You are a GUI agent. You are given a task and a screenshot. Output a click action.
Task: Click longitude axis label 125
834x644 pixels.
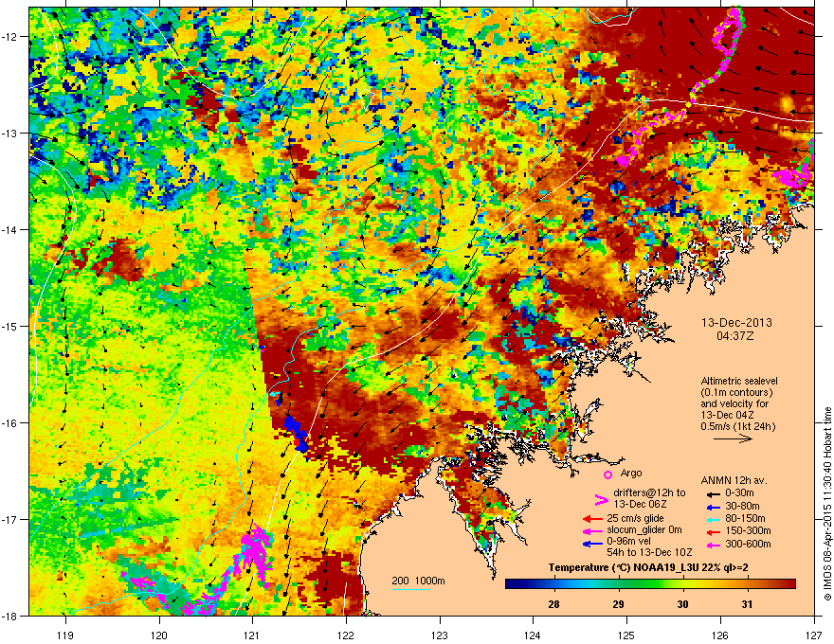pos(626,635)
